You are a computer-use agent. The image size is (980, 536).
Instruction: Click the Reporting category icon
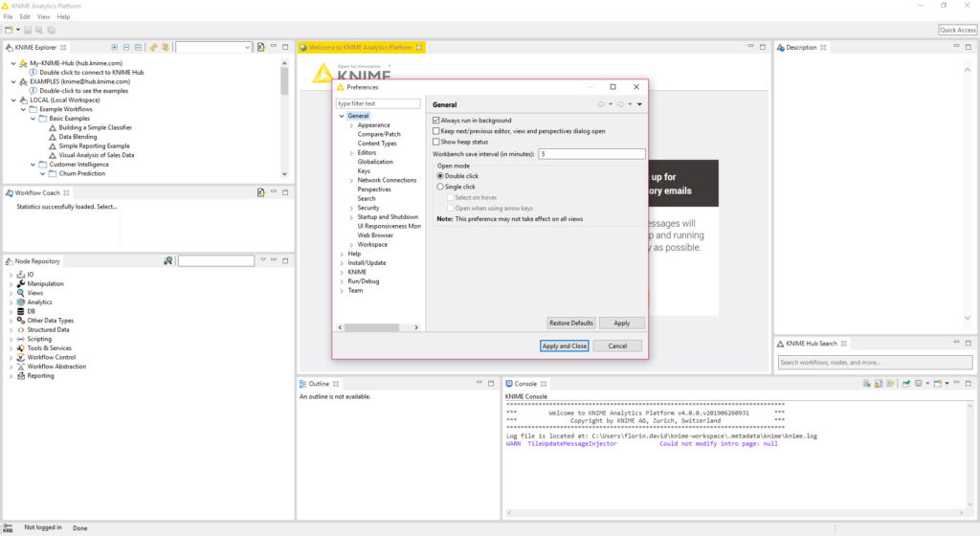pos(21,376)
